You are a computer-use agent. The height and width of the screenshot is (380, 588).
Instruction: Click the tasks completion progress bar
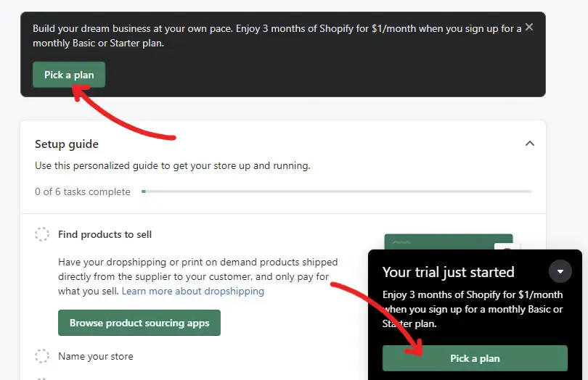pos(336,191)
